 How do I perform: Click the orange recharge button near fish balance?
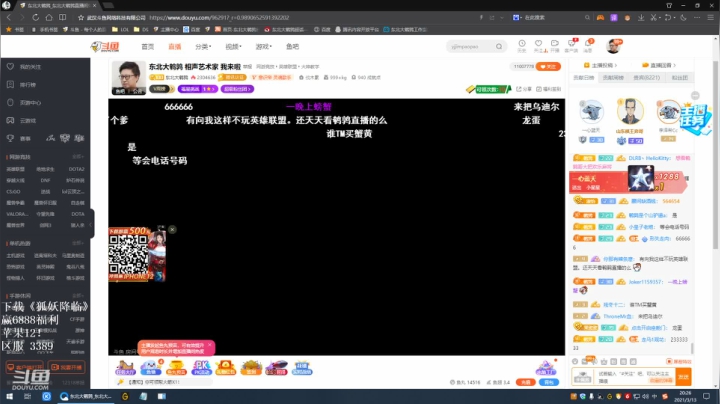[x=525, y=382]
